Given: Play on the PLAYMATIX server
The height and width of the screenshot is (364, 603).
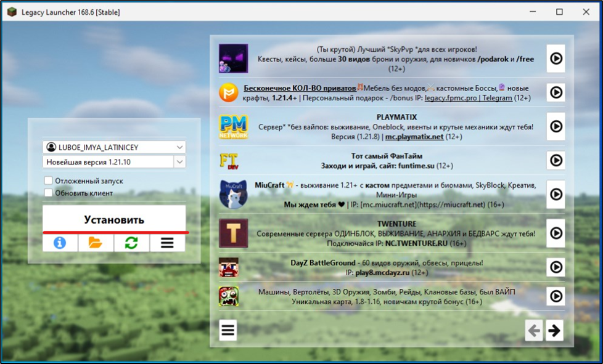Looking at the screenshot, I should 556,126.
